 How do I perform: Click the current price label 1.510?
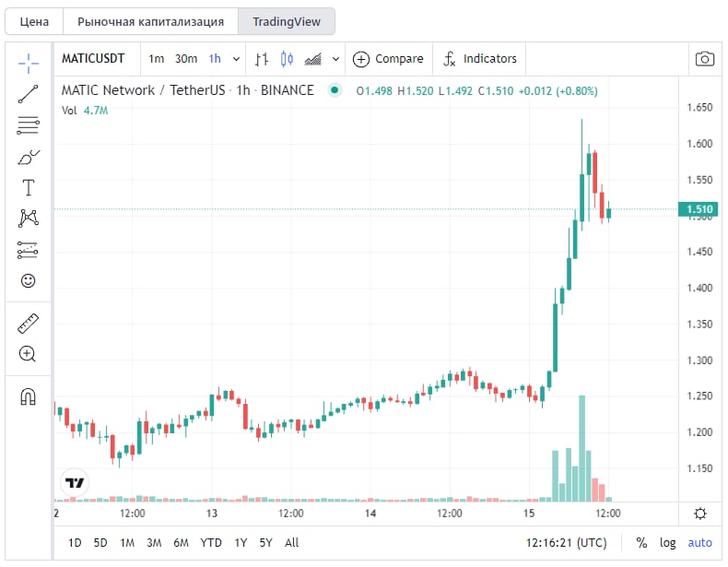point(699,209)
